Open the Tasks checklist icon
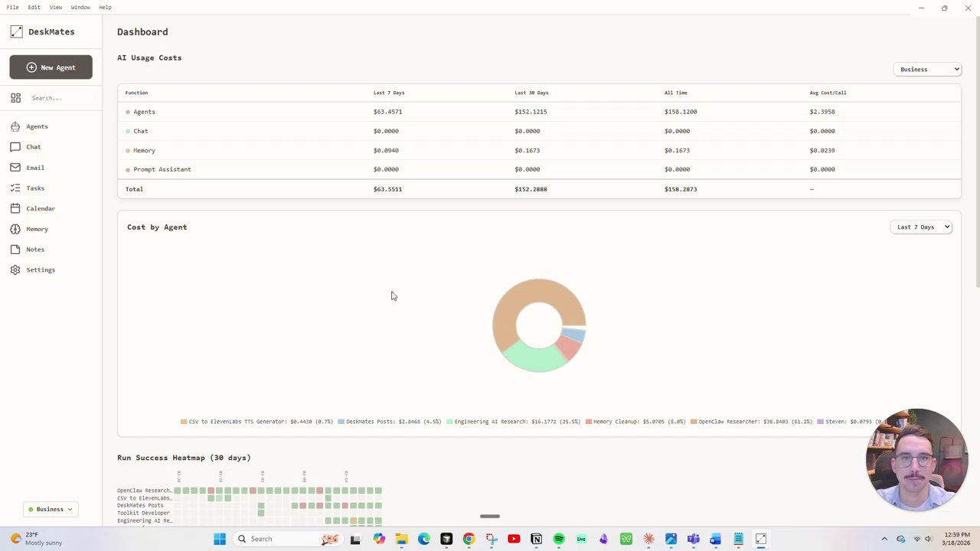Image resolution: width=980 pixels, height=551 pixels. point(15,188)
